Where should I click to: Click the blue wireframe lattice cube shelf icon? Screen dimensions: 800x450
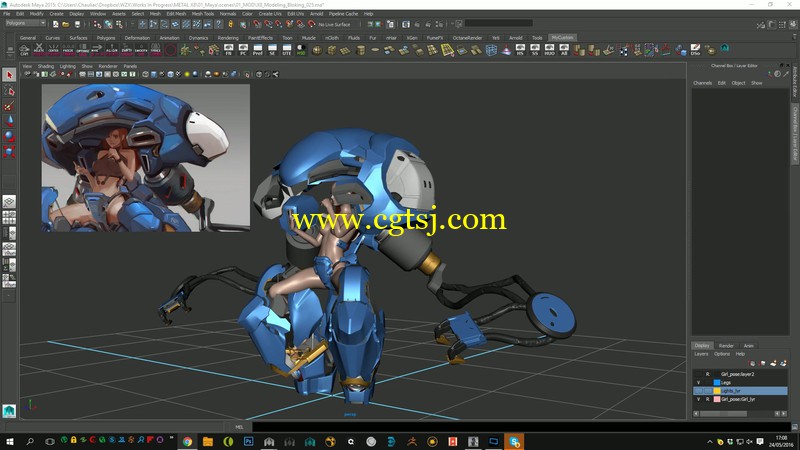click(491, 49)
